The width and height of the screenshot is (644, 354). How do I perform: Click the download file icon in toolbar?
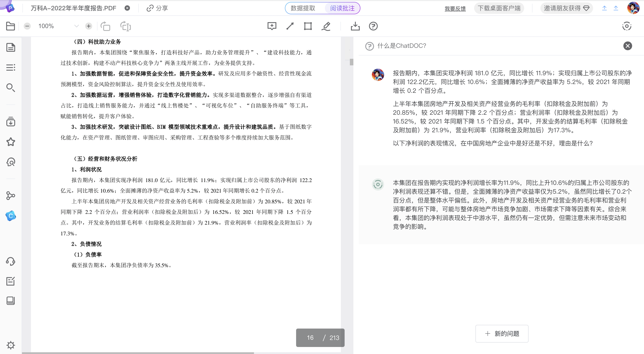[355, 26]
